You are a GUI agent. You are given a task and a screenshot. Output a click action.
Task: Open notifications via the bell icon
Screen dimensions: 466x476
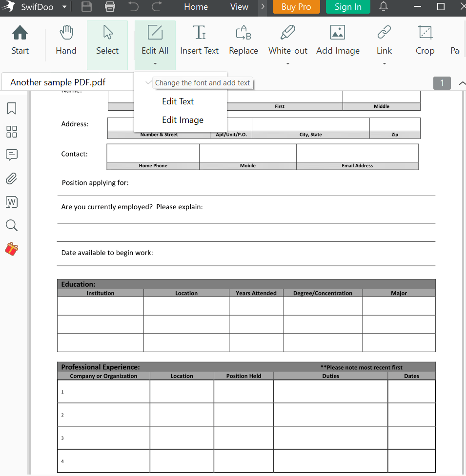coord(384,6)
